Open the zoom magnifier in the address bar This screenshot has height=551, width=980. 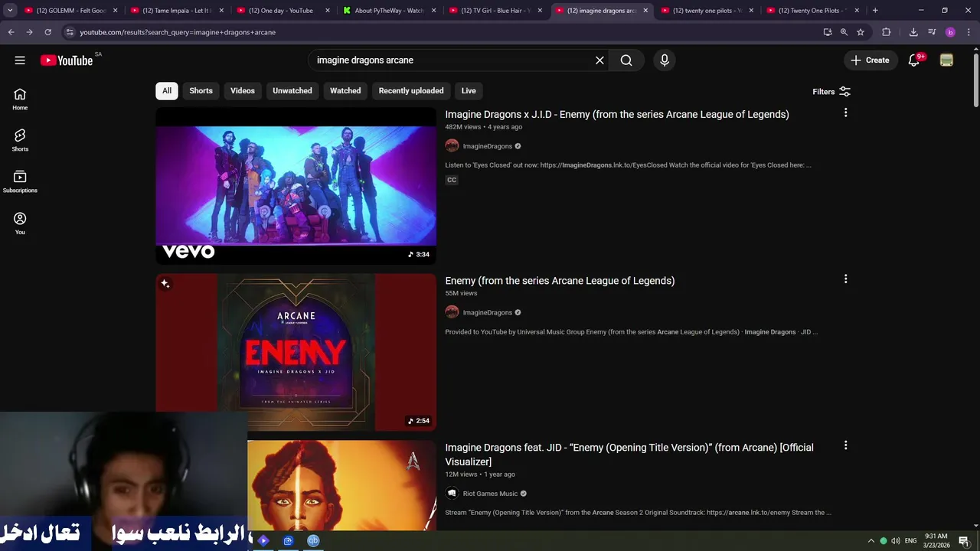[844, 32]
